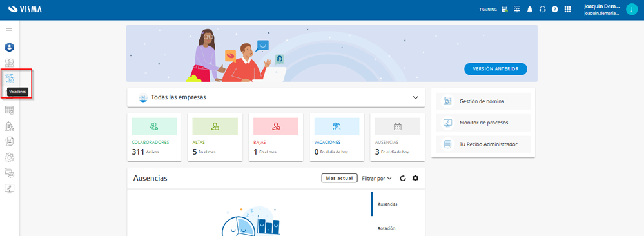Open the folder exchange icon in sidebar

click(9, 173)
